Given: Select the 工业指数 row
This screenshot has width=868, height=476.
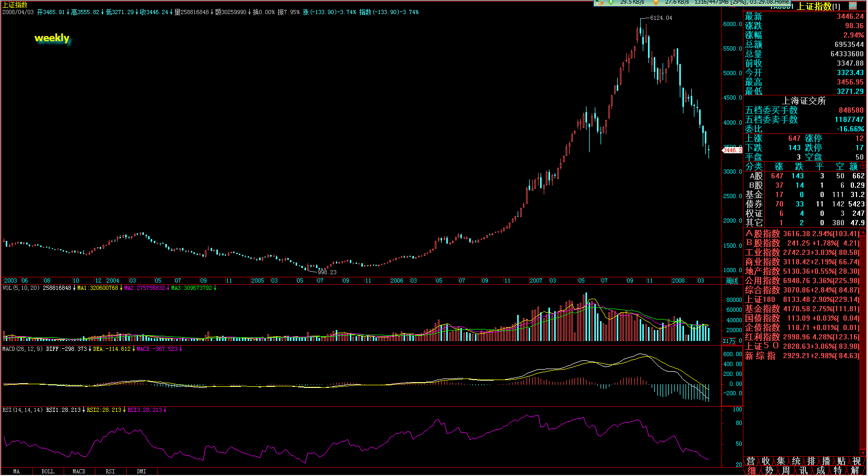Looking at the screenshot, I should (802, 252).
